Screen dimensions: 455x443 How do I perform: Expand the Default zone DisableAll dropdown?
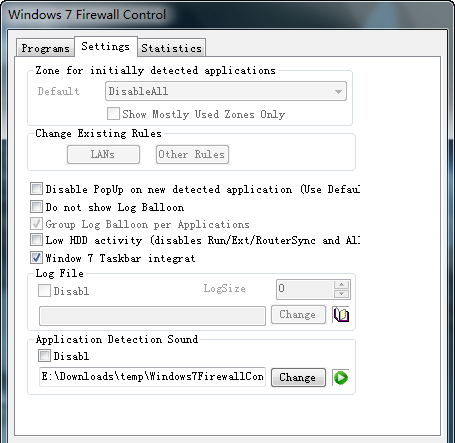[226, 91]
